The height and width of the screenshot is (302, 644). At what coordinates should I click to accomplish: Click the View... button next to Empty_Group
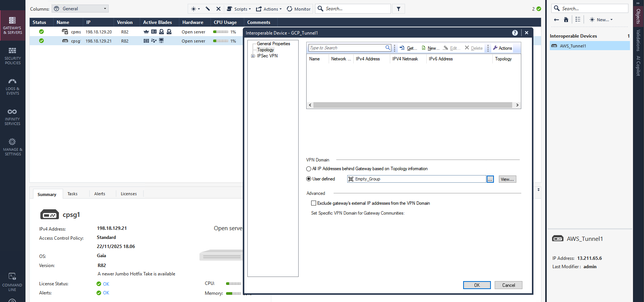pos(507,179)
